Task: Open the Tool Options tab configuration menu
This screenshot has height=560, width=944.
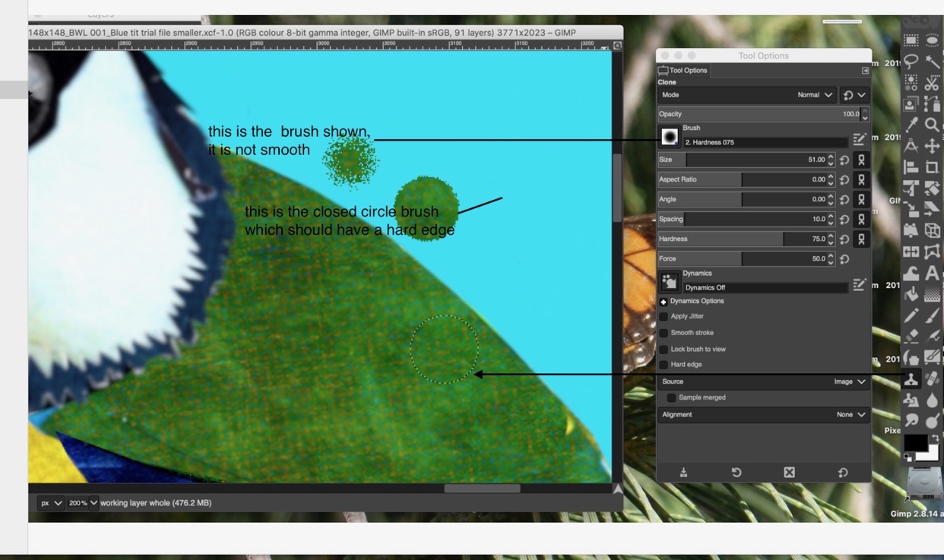Action: click(865, 71)
